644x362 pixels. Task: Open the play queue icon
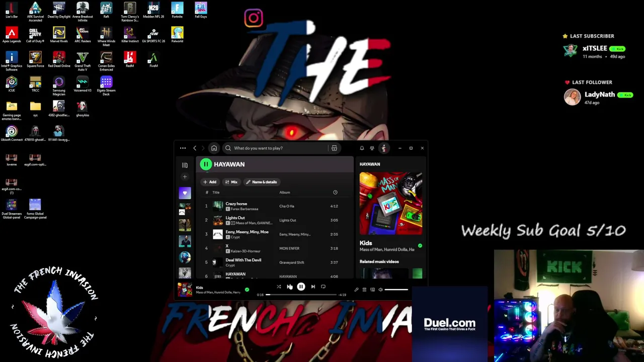pos(364,290)
